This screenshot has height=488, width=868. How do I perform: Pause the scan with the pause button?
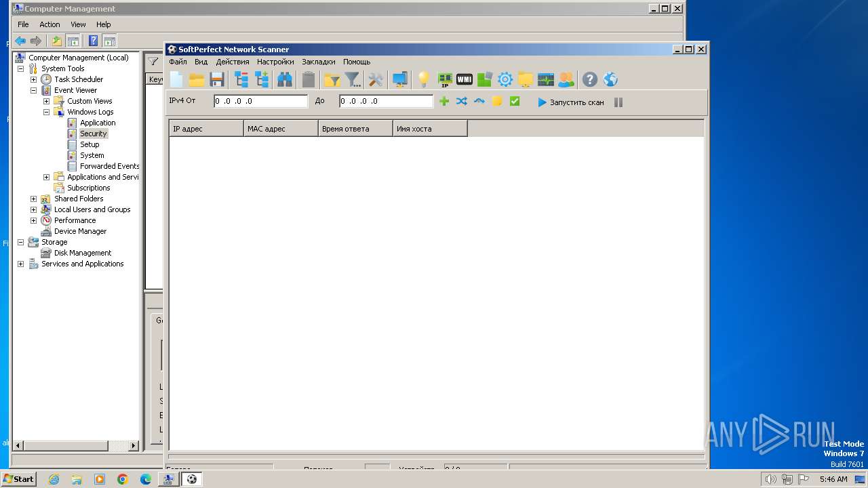coord(618,102)
